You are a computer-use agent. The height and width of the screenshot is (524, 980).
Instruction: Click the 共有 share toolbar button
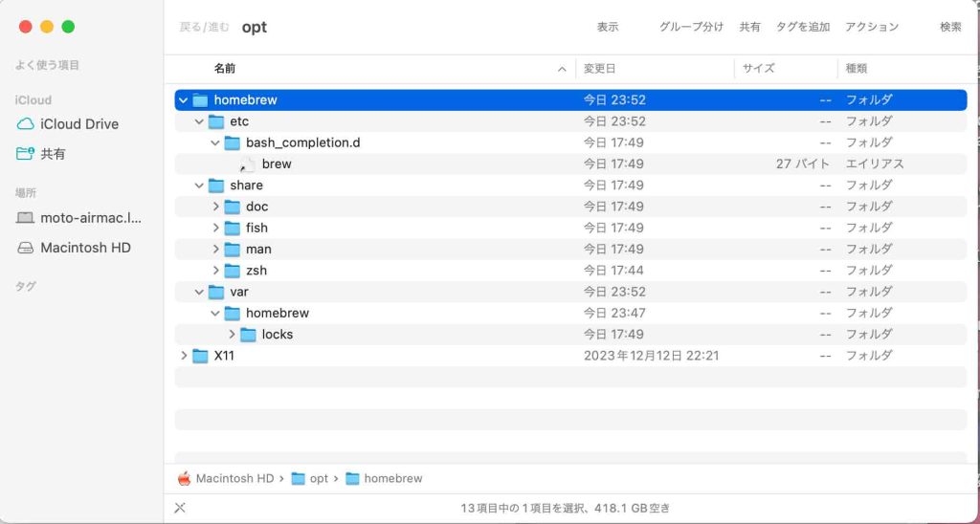750,27
